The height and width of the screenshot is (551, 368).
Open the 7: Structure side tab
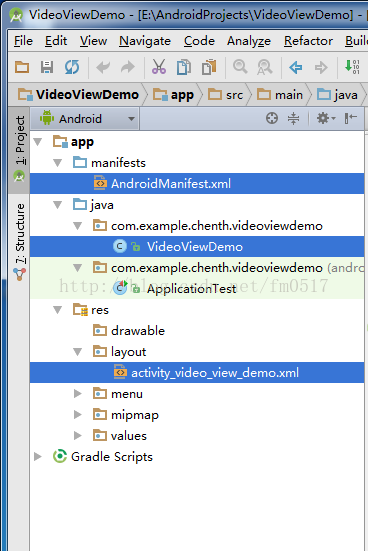pyautogui.click(x=20, y=241)
